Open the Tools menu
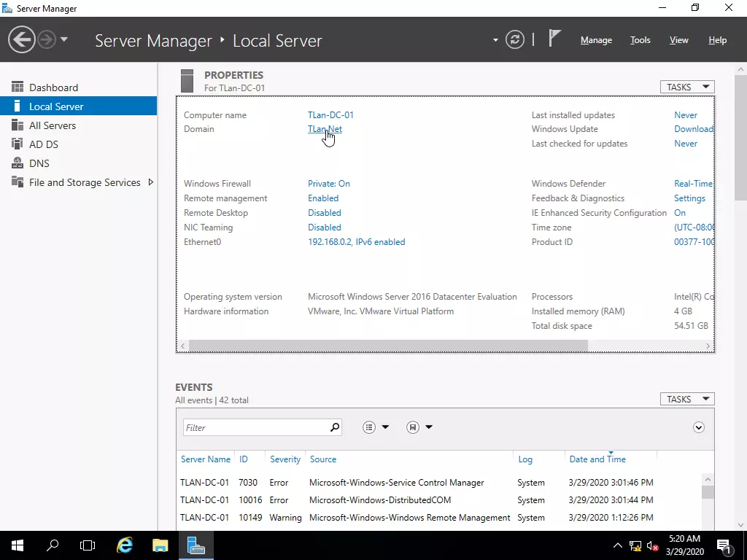Viewport: 747px width, 560px height. pyautogui.click(x=640, y=41)
